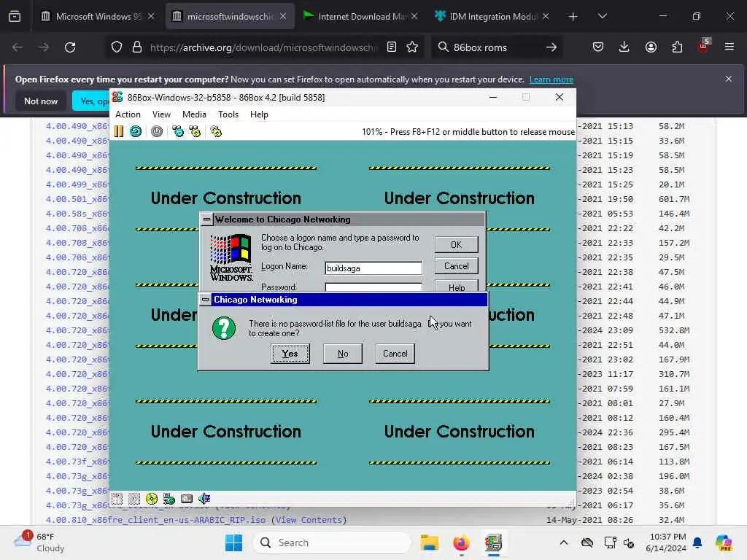Open the 4.00.73f_x86 file link
This screenshot has width=747, height=560.
point(77,462)
